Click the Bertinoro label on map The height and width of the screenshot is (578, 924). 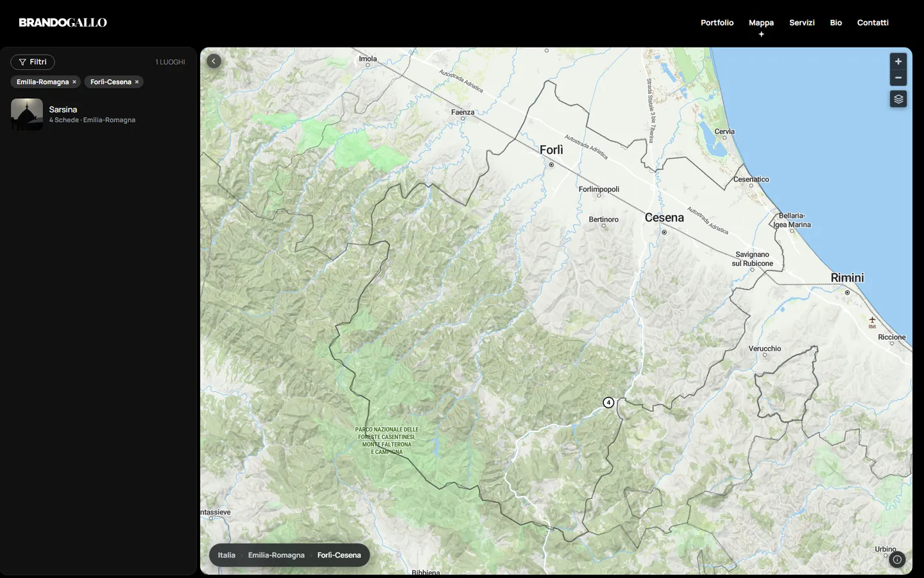[x=604, y=220]
